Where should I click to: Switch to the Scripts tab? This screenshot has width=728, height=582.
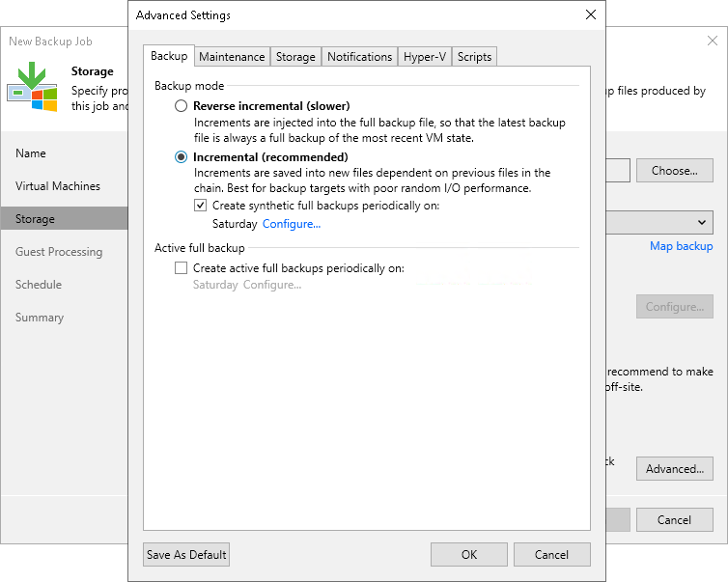click(474, 57)
